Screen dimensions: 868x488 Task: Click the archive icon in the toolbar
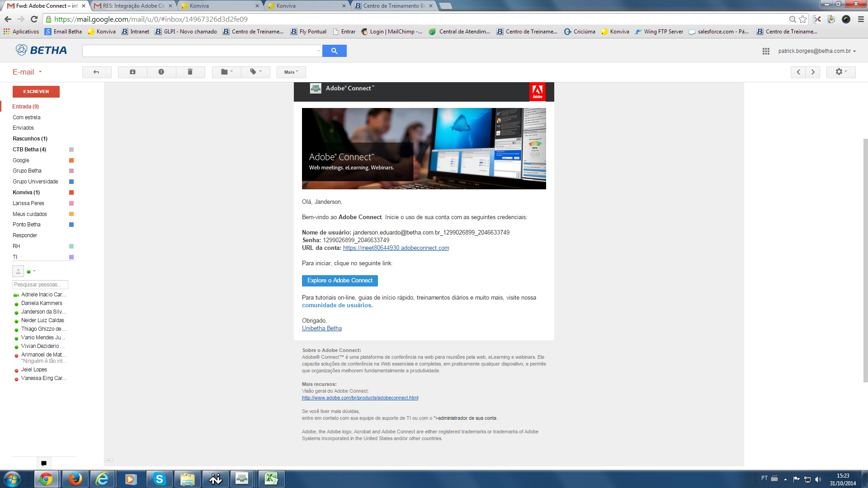pyautogui.click(x=132, y=72)
